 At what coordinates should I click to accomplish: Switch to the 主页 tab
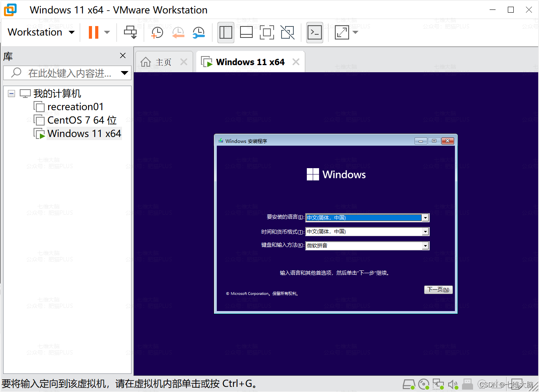(163, 62)
